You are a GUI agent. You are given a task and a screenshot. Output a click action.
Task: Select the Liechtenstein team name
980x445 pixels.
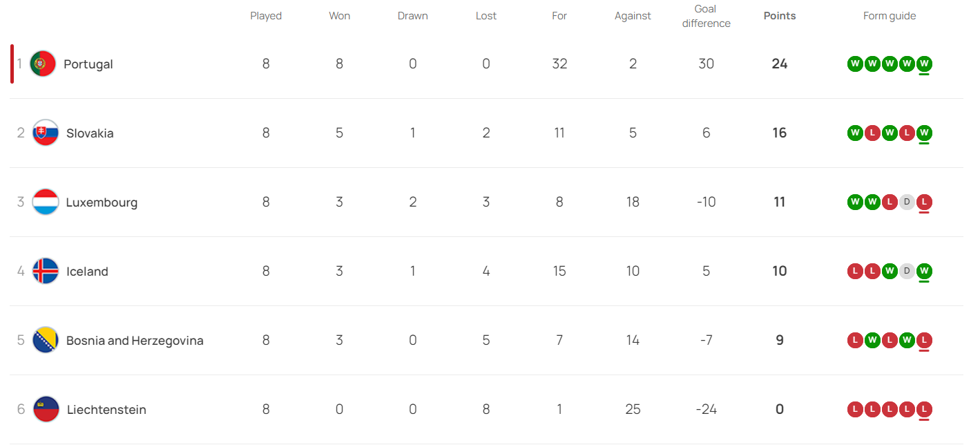(x=106, y=410)
